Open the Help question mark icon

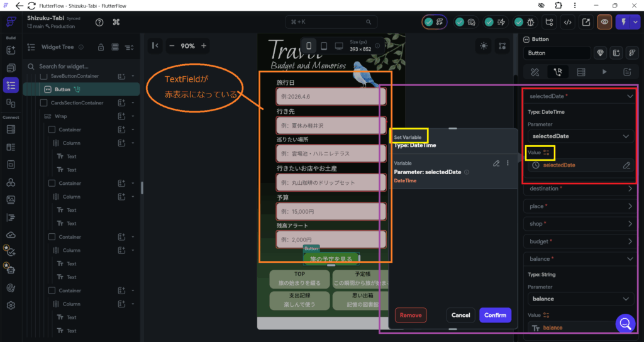pos(99,22)
